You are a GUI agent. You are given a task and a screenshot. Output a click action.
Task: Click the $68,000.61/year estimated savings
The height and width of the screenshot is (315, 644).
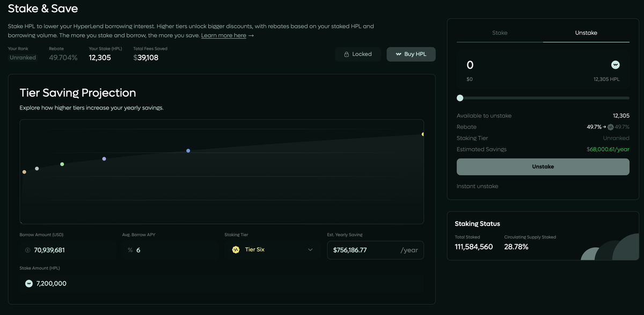pos(608,149)
